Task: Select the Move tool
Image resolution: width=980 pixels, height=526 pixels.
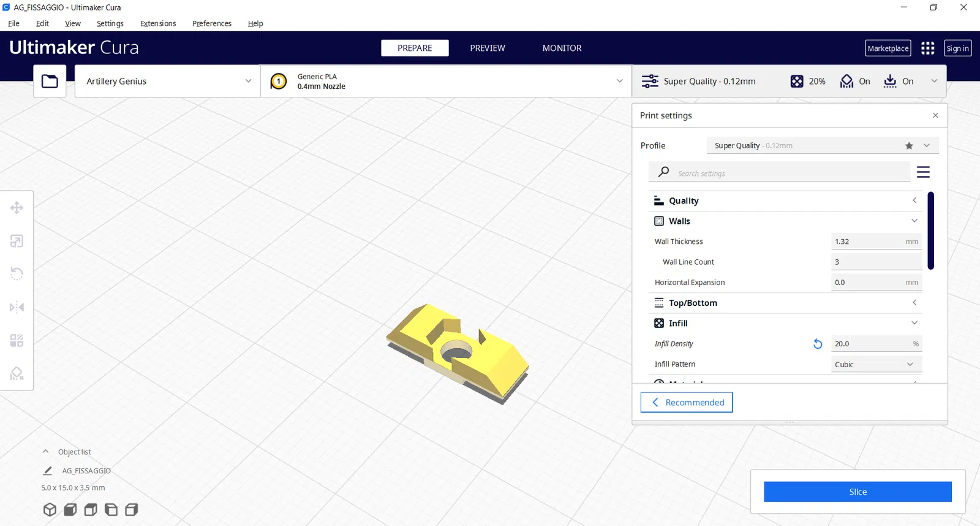Action: coord(17,208)
